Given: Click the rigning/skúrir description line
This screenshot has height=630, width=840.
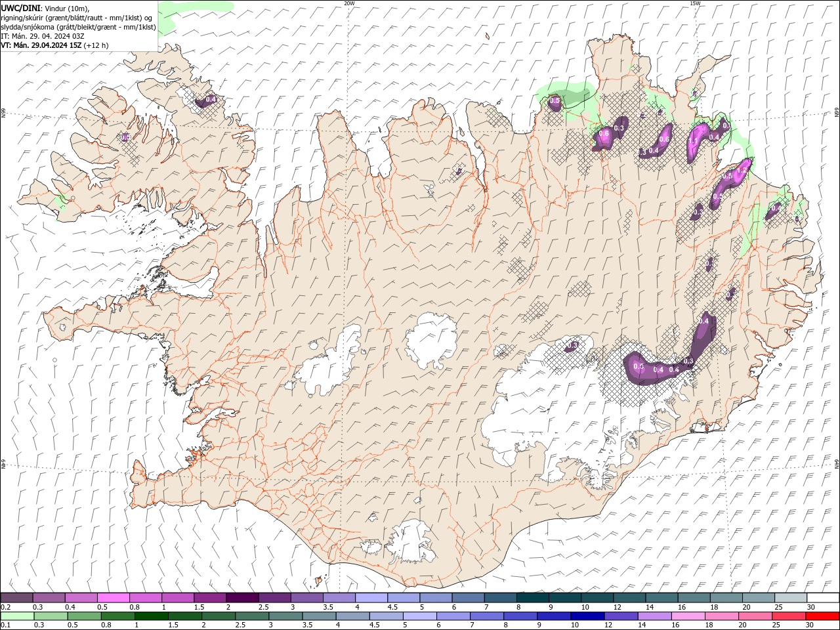Looking at the screenshot, I should click(x=77, y=17).
